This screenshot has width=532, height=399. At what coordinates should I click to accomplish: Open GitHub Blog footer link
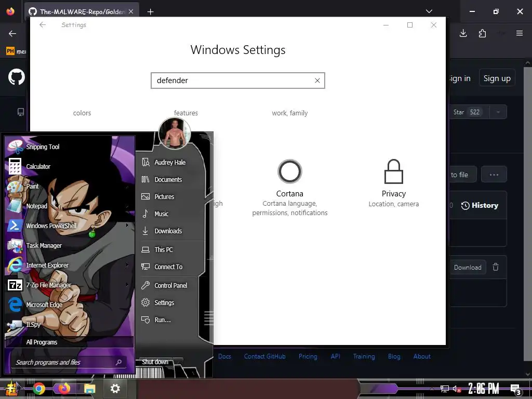[394, 356]
